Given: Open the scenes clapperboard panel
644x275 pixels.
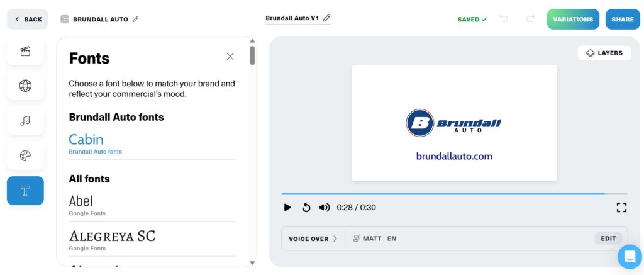Looking at the screenshot, I should point(25,52).
